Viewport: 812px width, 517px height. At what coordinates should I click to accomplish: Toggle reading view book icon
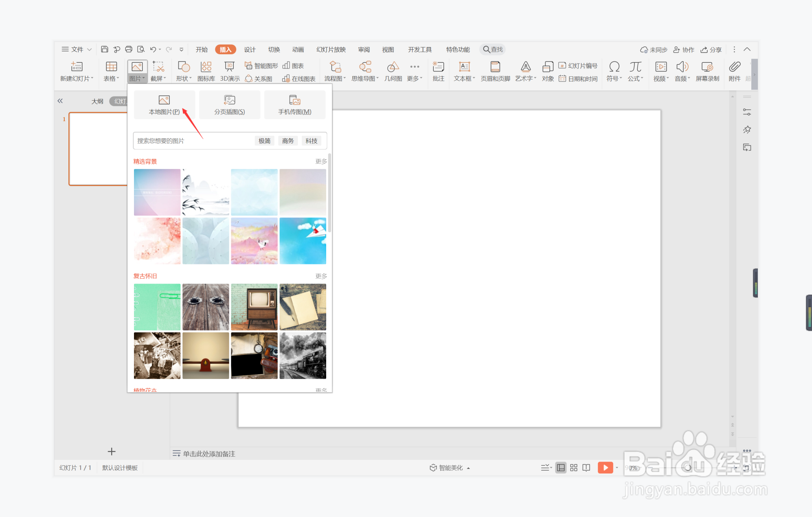coord(586,468)
